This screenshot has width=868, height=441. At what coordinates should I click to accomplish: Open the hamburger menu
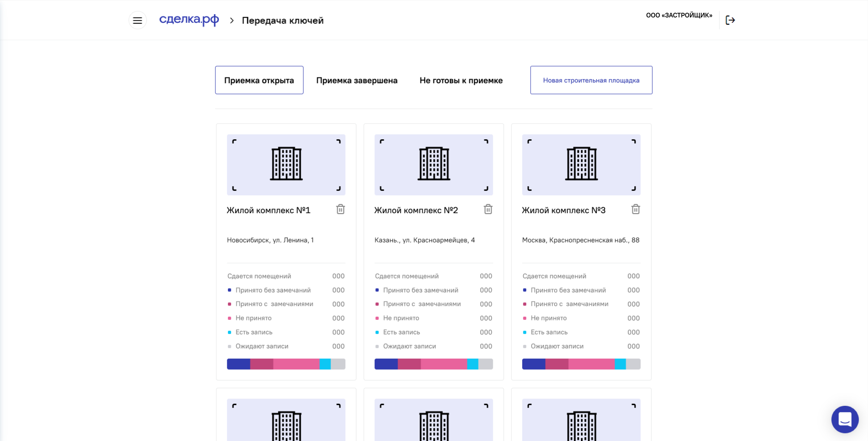[137, 20]
